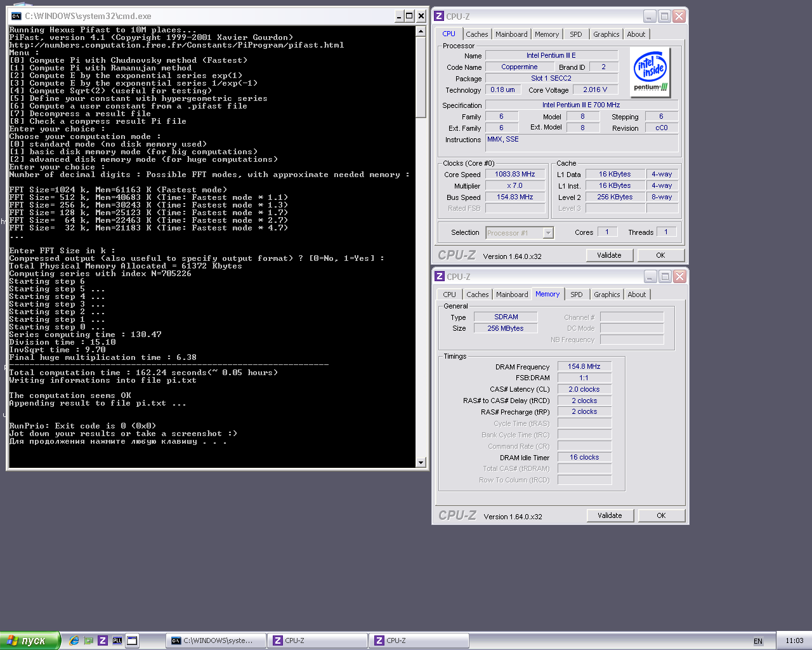The width and height of the screenshot is (812, 650).
Task: Click the Package value Slot 1 SECC2
Action: tap(551, 78)
